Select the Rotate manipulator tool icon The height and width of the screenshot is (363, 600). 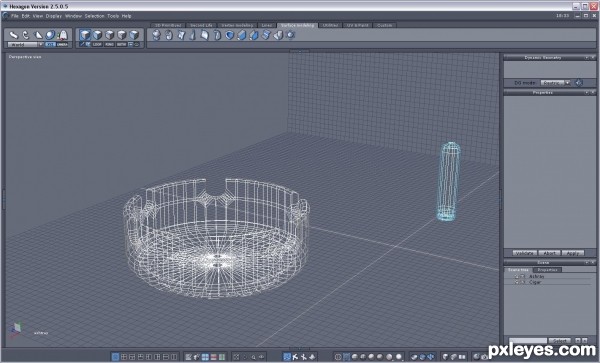point(26,35)
